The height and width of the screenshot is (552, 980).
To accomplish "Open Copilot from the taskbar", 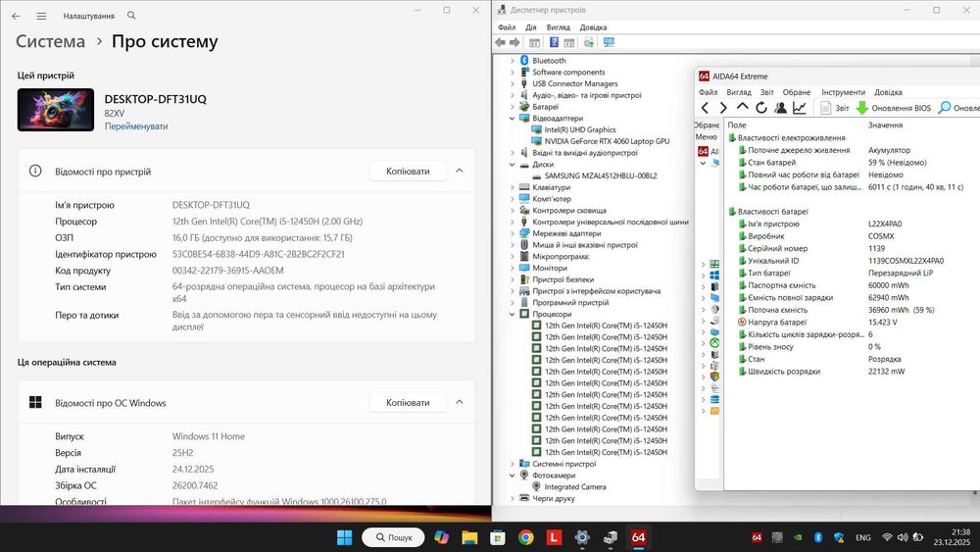I will point(441,537).
